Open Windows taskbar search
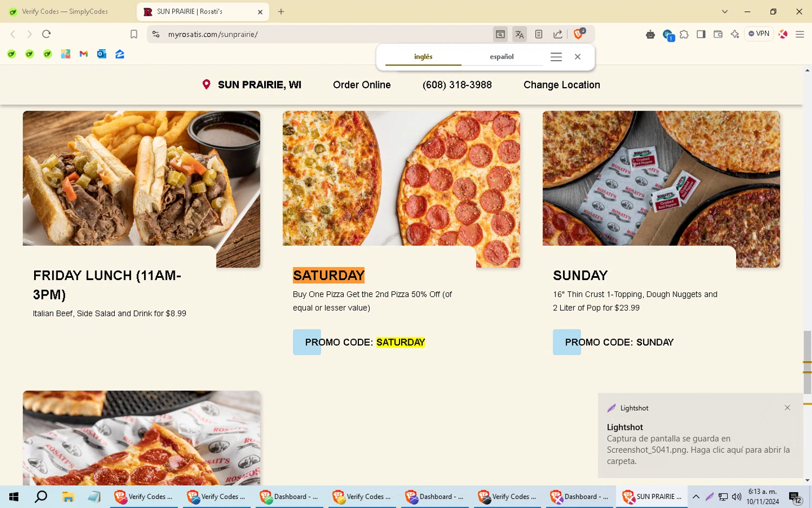This screenshot has width=812, height=508. (41, 497)
